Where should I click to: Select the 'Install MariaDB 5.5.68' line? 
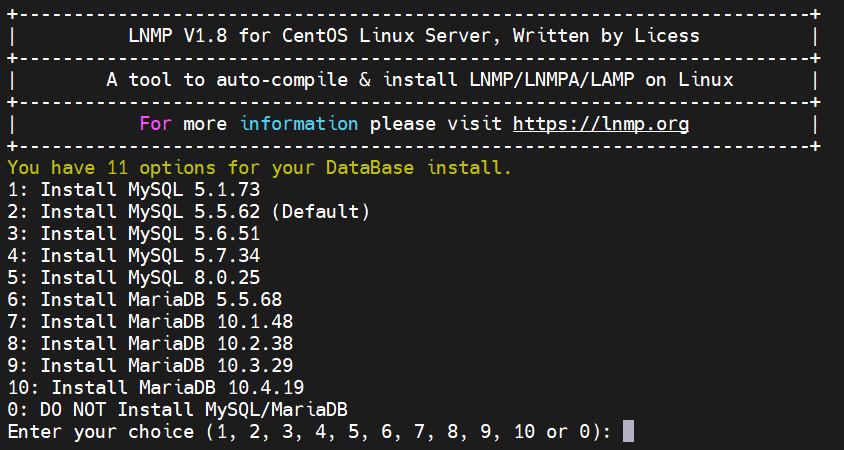click(145, 300)
